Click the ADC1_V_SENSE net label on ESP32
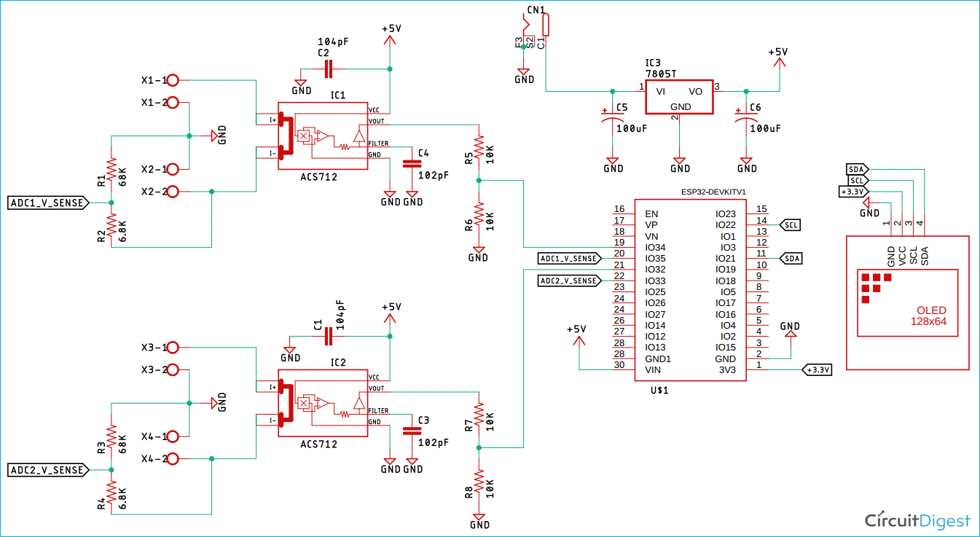 [x=568, y=258]
